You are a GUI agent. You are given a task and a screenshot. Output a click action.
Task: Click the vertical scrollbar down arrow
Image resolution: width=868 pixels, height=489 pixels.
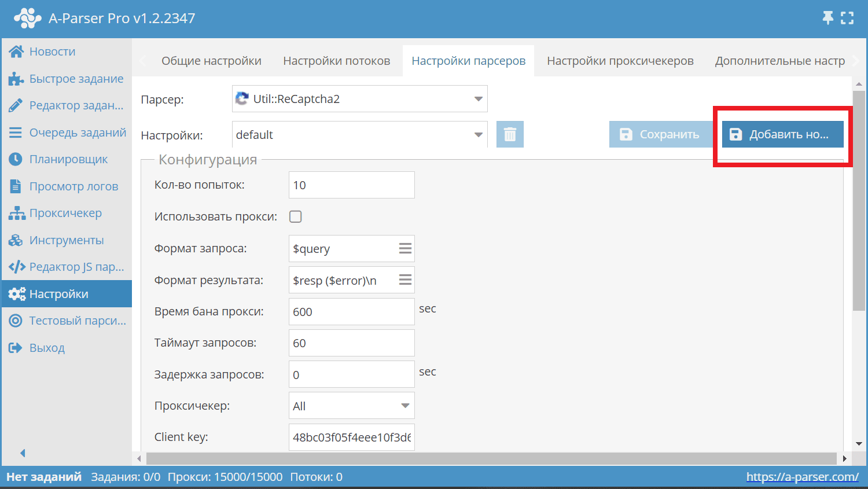[859, 444]
